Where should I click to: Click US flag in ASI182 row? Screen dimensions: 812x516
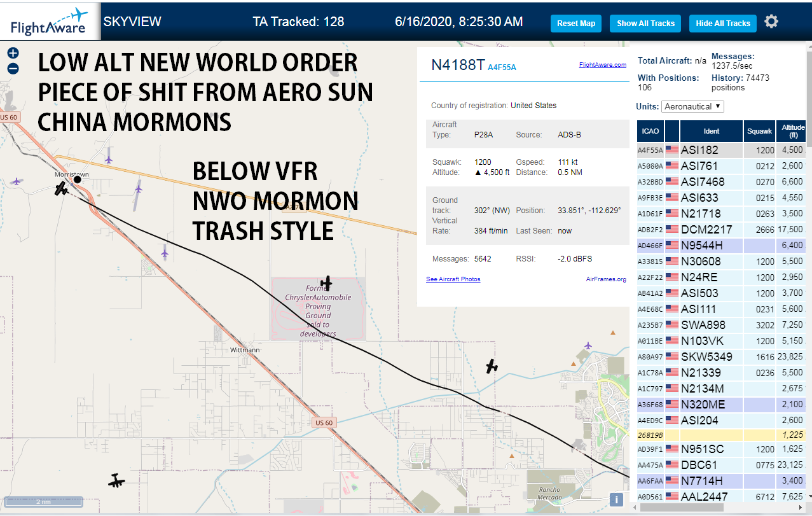672,150
